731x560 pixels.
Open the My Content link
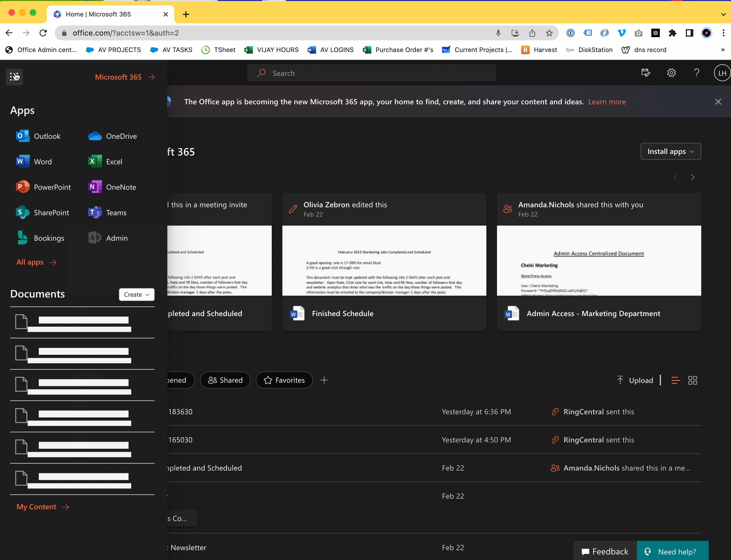43,507
